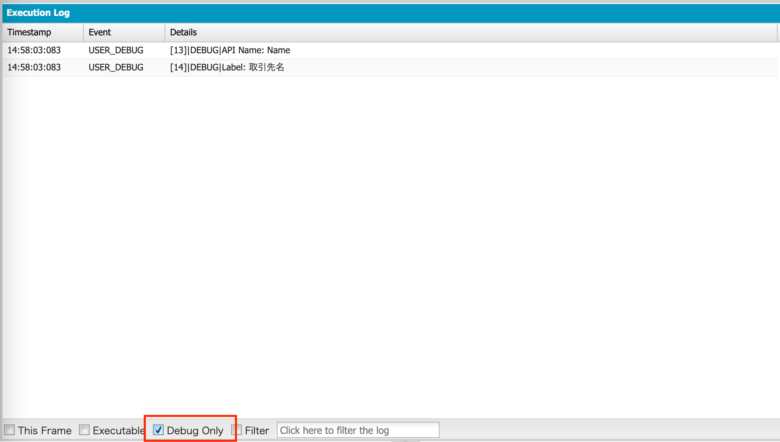Click first row's USER_DEBUG event cell
780x442 pixels.
[x=115, y=50]
